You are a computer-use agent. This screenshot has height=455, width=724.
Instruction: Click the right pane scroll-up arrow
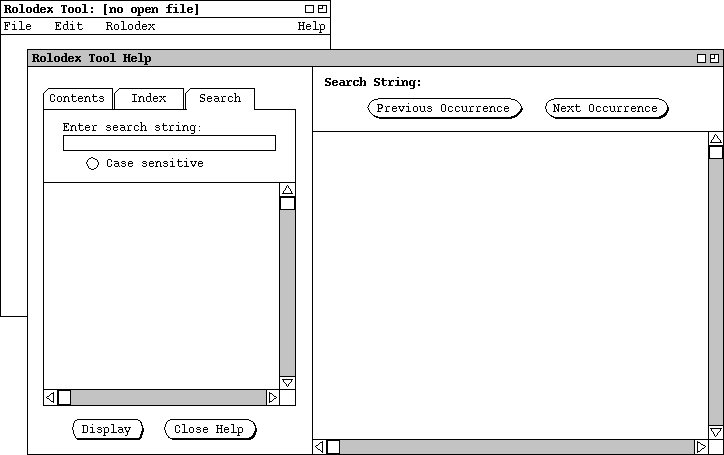tap(715, 139)
